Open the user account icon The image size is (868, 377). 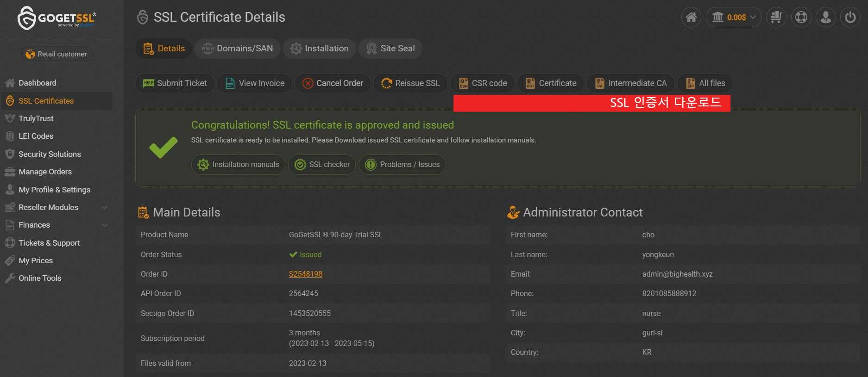[x=826, y=18]
